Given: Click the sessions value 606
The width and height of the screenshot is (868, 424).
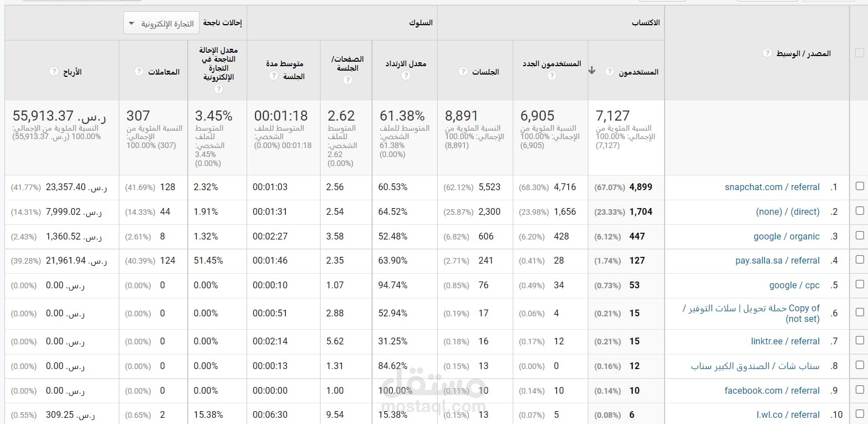Looking at the screenshot, I should (486, 236).
